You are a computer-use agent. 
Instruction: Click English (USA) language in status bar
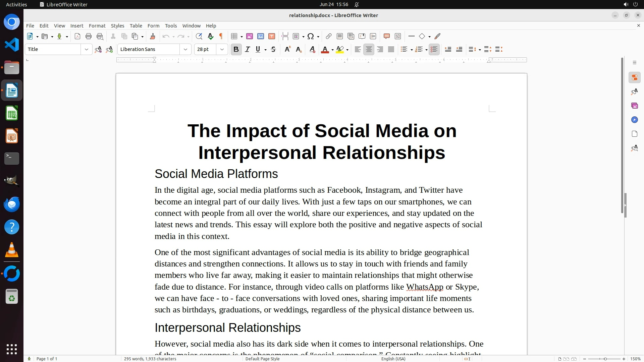point(393,359)
